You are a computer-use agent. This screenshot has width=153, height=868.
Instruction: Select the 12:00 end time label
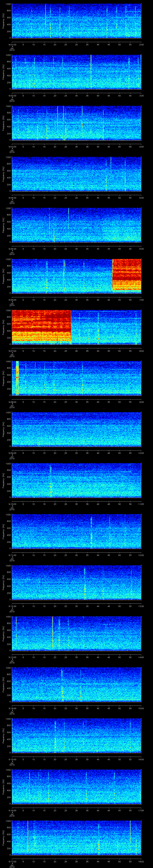point(141,555)
